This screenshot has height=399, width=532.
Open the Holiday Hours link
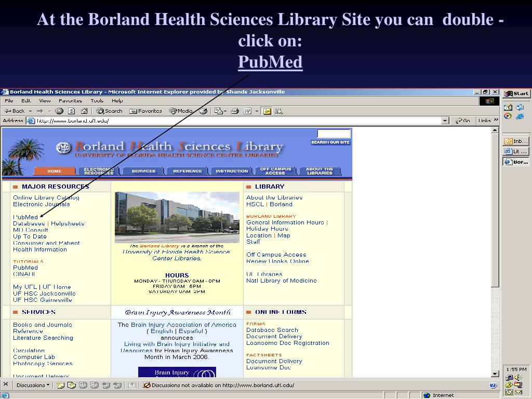[268, 229]
